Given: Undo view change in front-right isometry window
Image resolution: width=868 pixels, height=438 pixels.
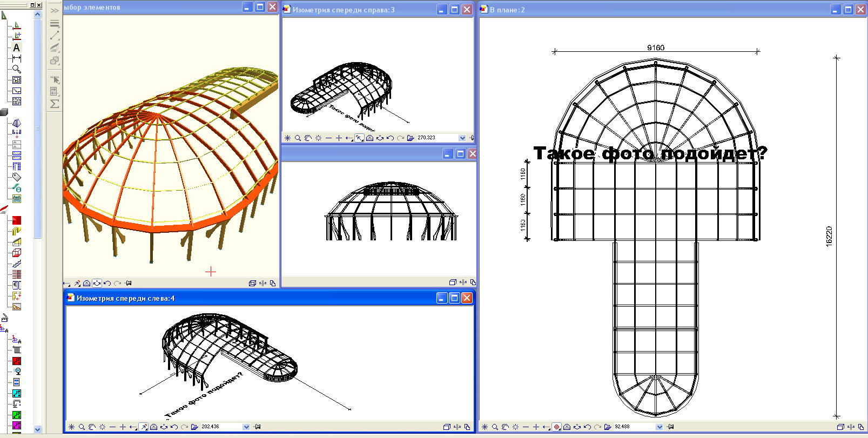Looking at the screenshot, I should 390,138.
